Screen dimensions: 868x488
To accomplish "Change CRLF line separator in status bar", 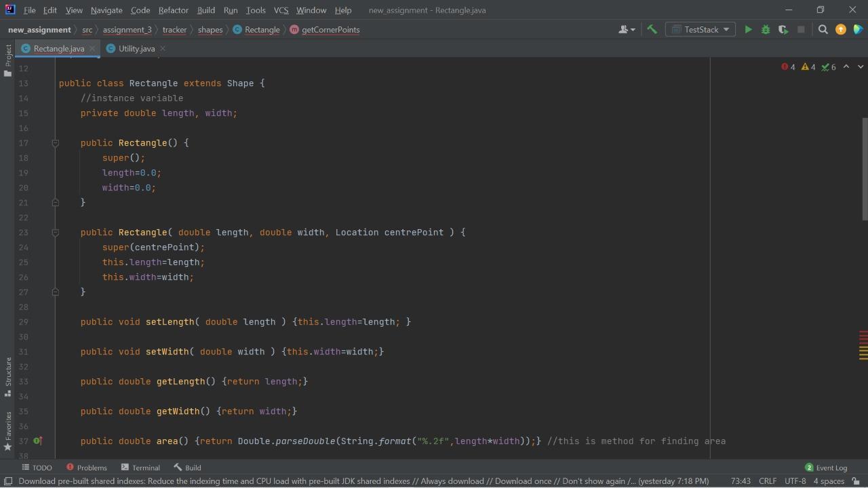I will point(768,481).
